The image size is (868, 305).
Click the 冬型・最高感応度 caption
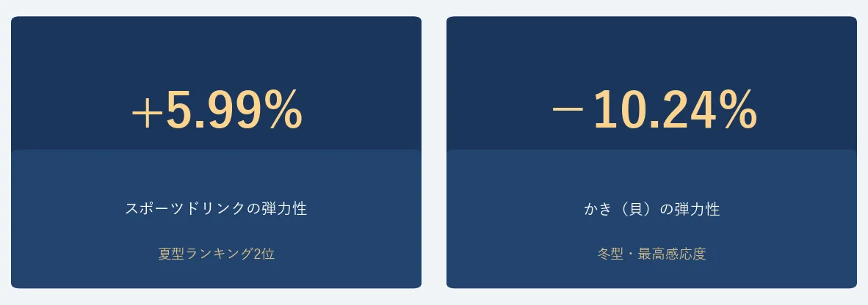point(651,254)
